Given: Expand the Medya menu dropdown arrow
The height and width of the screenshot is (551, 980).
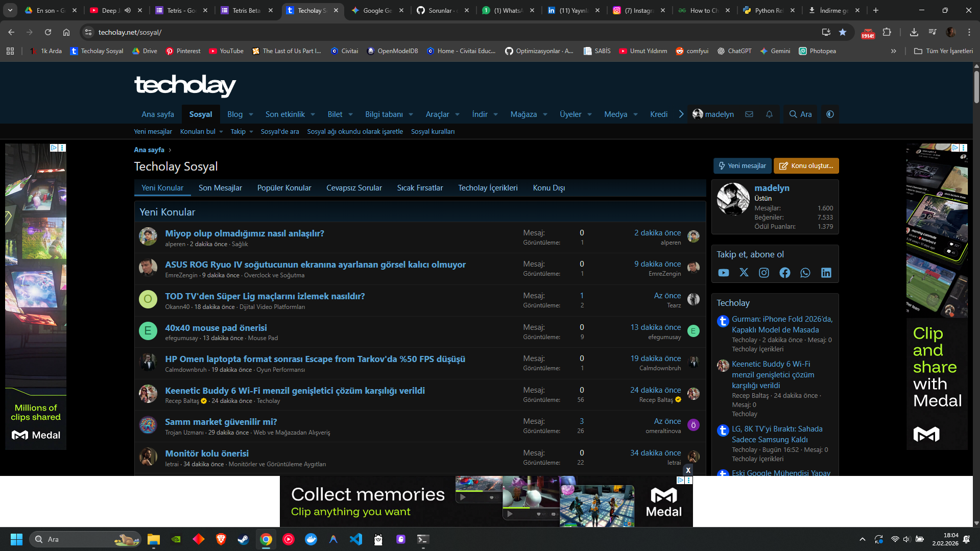Looking at the screenshot, I should click(636, 114).
